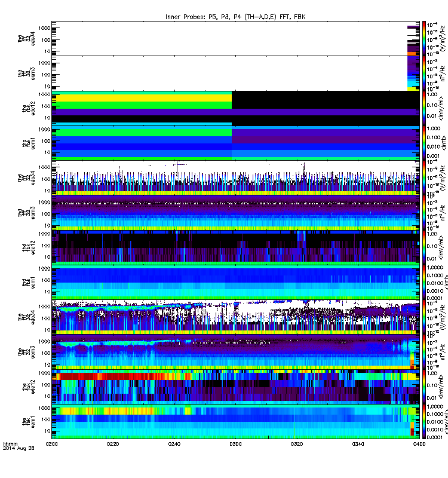This screenshot has height=478, width=448.
Task: Click the 'tha fff 32 scm3' panel label
Action: [x=26, y=73]
